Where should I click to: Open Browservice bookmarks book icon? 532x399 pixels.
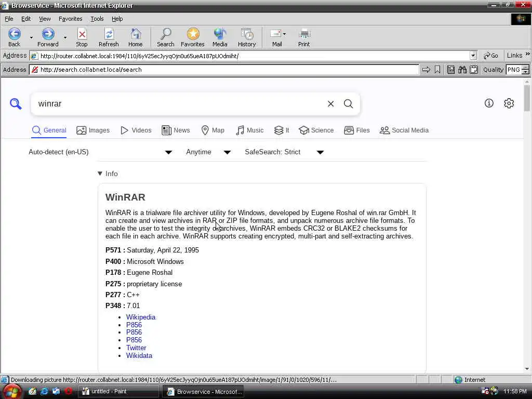450,70
